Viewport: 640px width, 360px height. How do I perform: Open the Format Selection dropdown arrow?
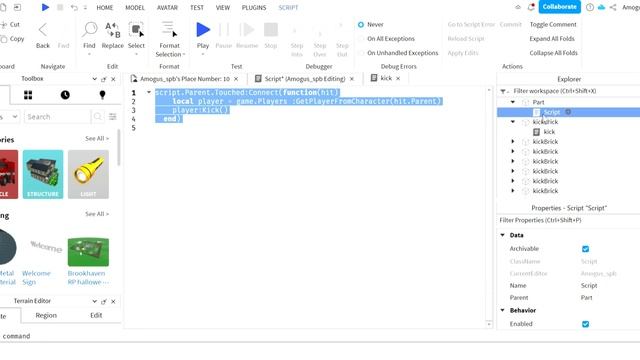[184, 55]
